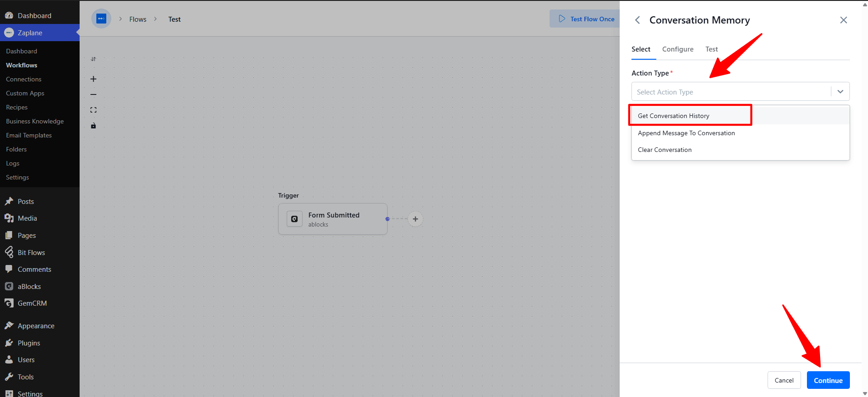Toggle the canvas lock icon
868x397 pixels.
pyautogui.click(x=93, y=126)
